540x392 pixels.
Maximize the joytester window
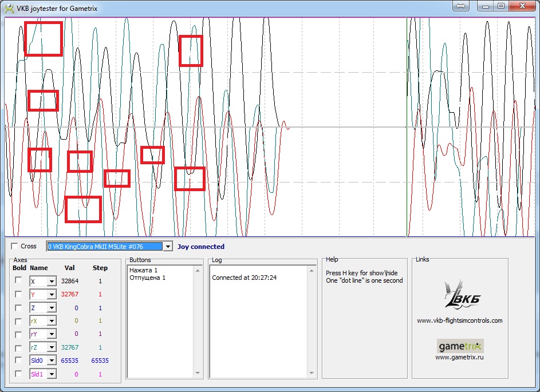click(x=501, y=6)
